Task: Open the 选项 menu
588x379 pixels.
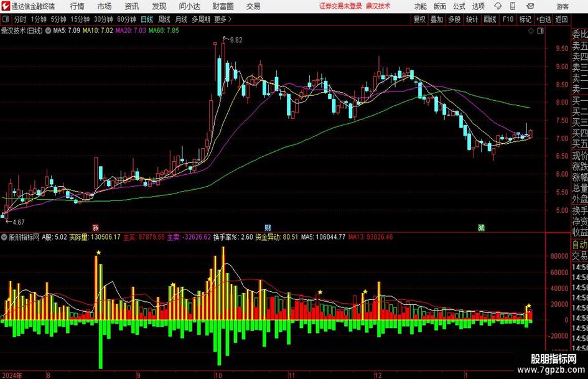Action: [478, 6]
